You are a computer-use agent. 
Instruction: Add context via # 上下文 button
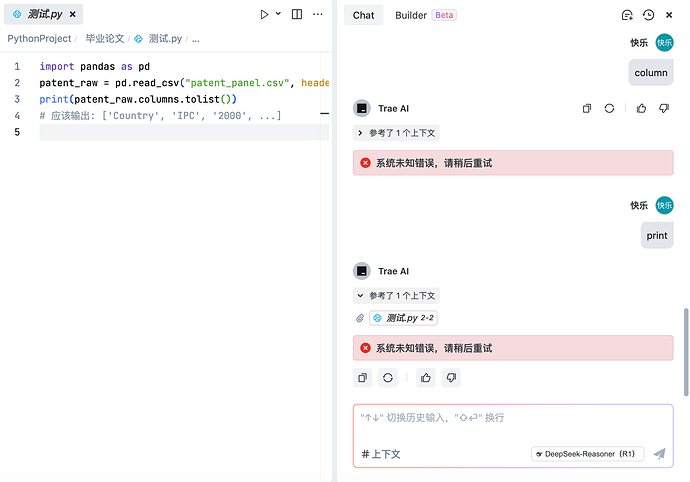pos(381,454)
